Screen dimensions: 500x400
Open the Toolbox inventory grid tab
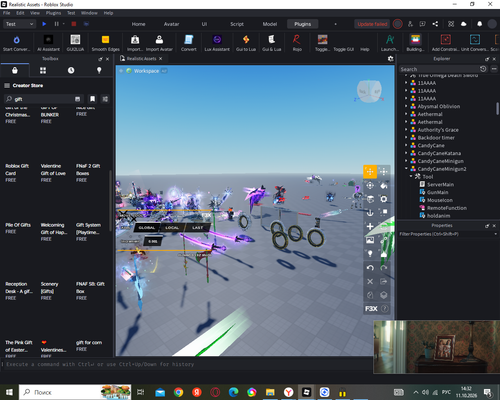coord(43,70)
